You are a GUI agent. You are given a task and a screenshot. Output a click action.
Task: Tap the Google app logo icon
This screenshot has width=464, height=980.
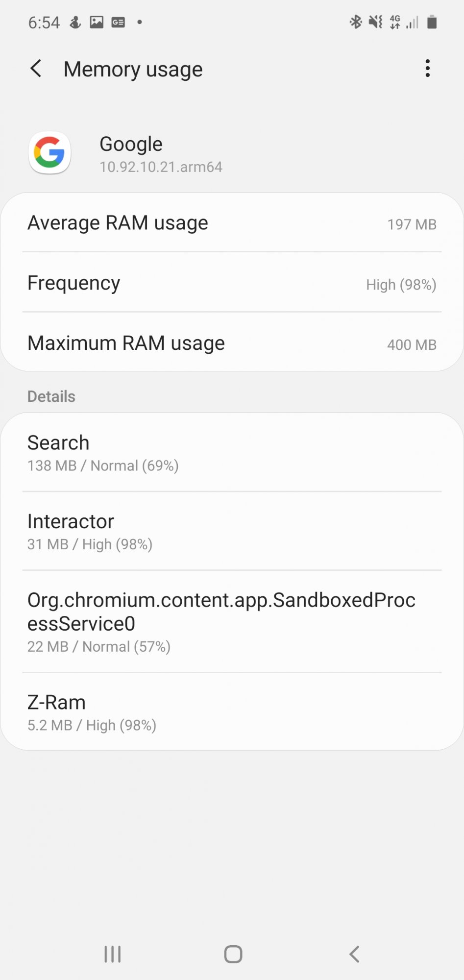coord(49,153)
